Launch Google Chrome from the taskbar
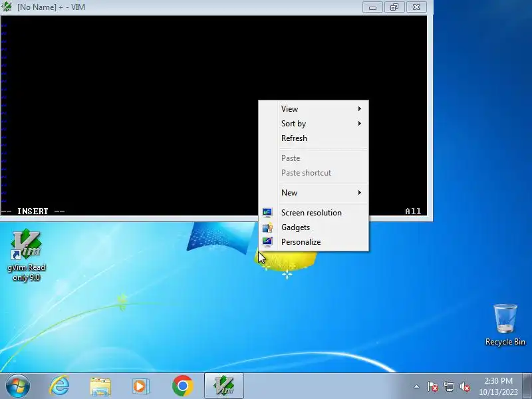This screenshot has height=399, width=532. point(182,386)
